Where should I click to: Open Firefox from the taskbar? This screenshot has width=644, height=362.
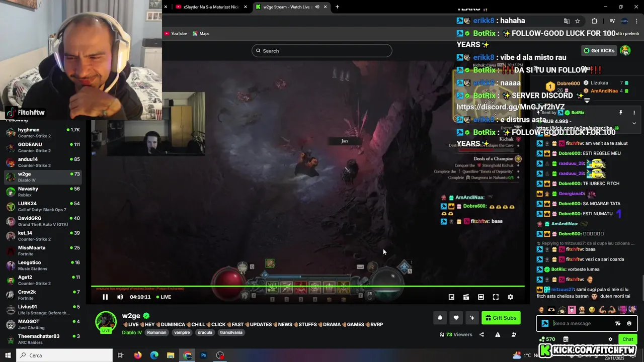click(x=138, y=355)
